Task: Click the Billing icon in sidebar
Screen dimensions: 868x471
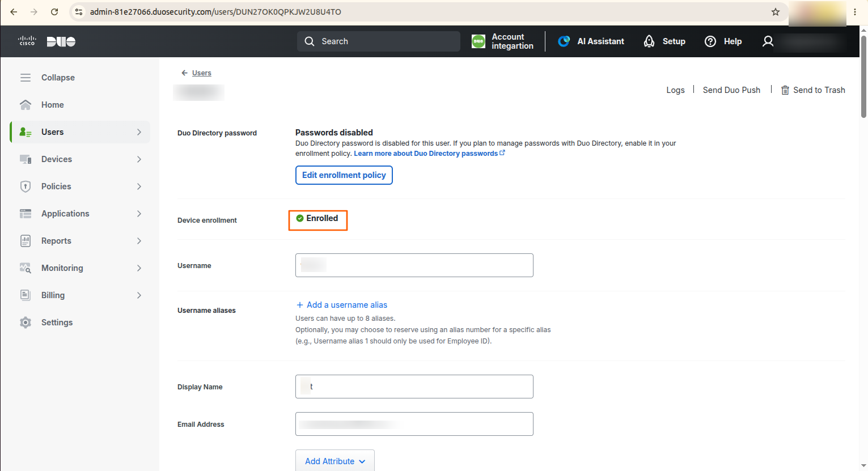Action: [26, 295]
